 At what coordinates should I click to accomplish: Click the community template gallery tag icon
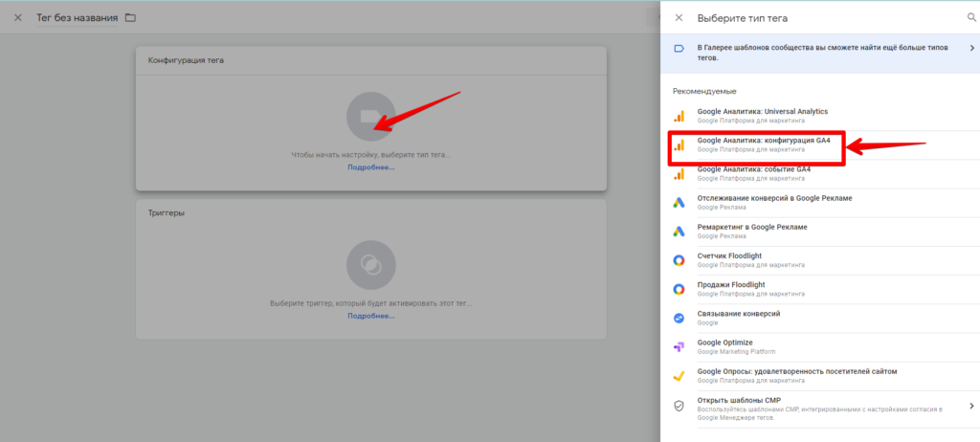[x=679, y=49]
